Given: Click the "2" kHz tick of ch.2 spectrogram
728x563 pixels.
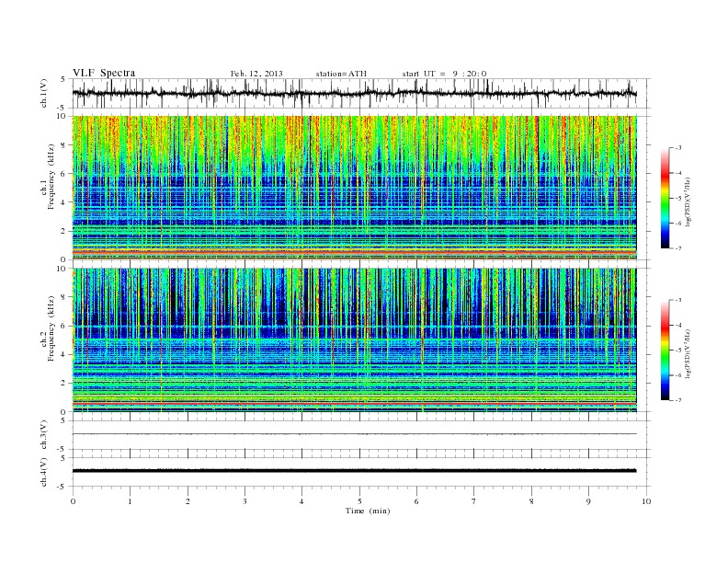Looking at the screenshot, I should [x=63, y=384].
